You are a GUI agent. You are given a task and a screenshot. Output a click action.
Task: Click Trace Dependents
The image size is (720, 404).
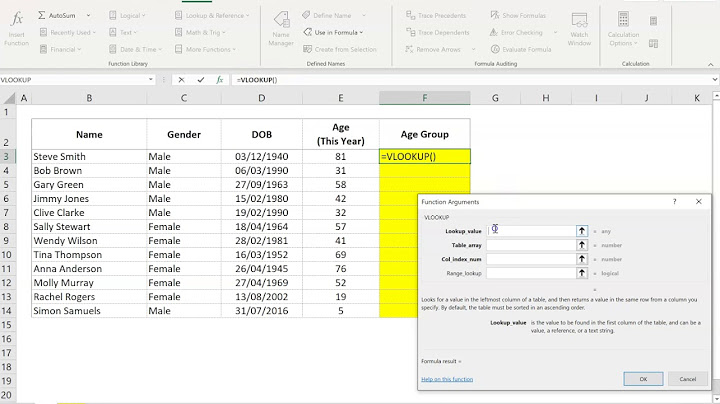(x=437, y=33)
